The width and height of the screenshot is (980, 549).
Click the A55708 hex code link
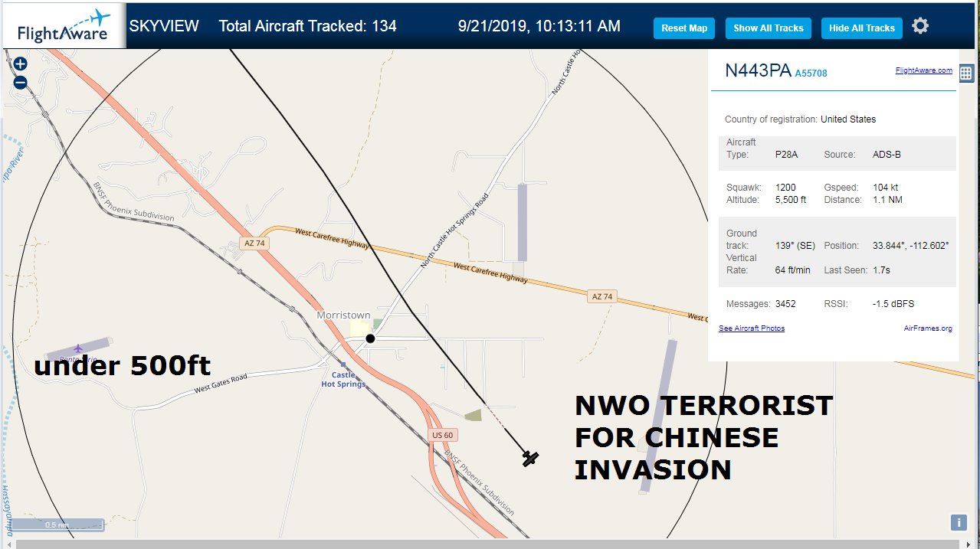point(811,74)
